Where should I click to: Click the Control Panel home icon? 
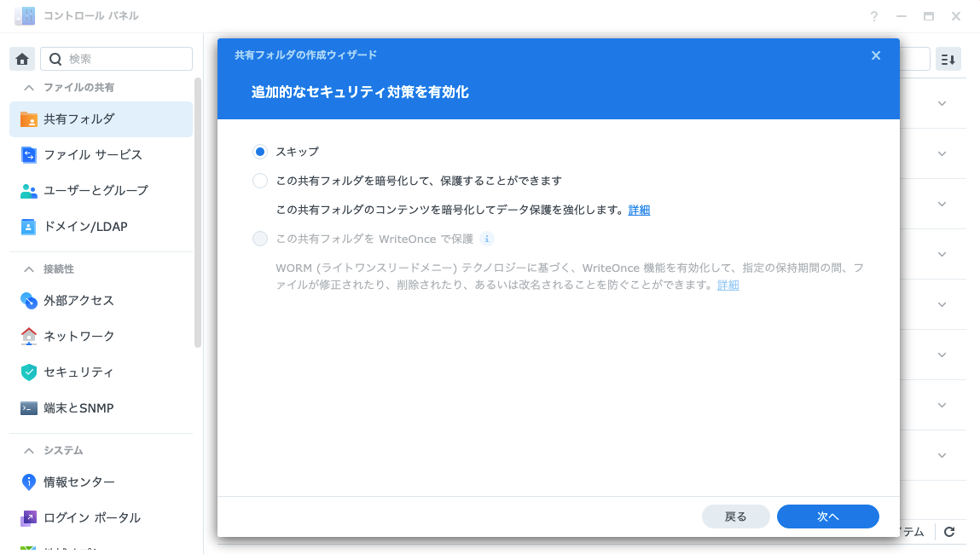point(22,59)
